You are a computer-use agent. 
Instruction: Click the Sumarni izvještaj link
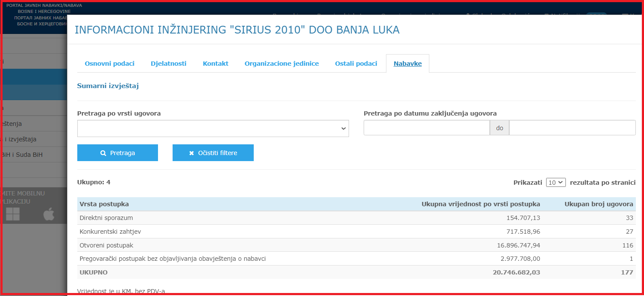click(x=108, y=86)
